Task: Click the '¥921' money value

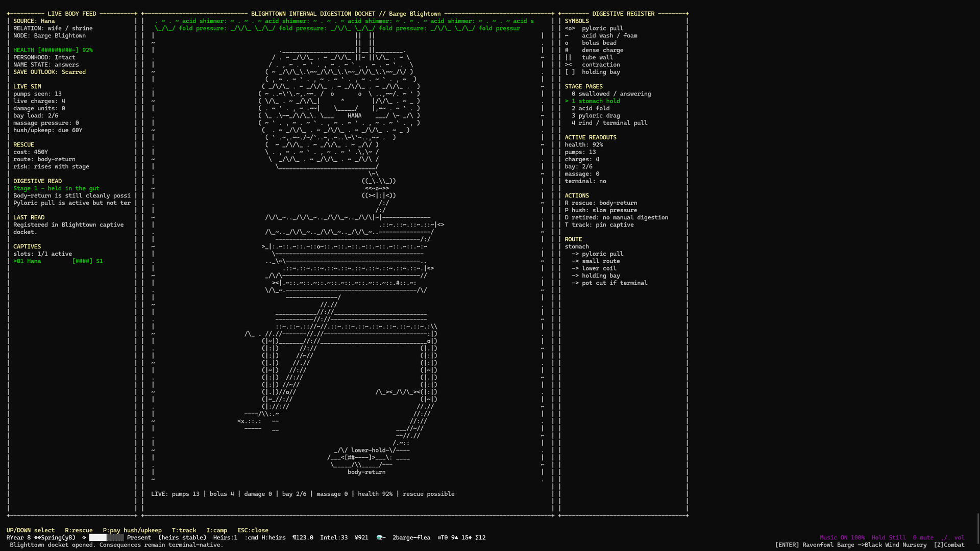Action: [361, 537]
